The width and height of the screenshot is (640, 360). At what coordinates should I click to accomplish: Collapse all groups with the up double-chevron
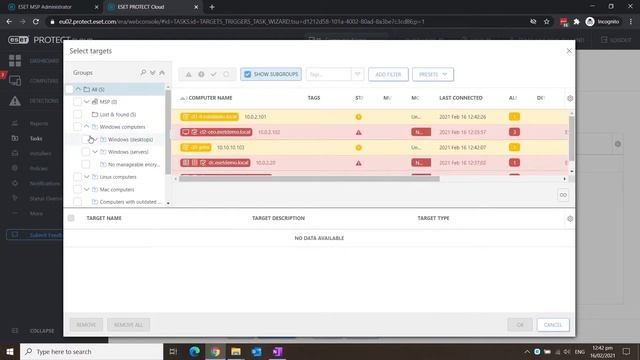(162, 73)
